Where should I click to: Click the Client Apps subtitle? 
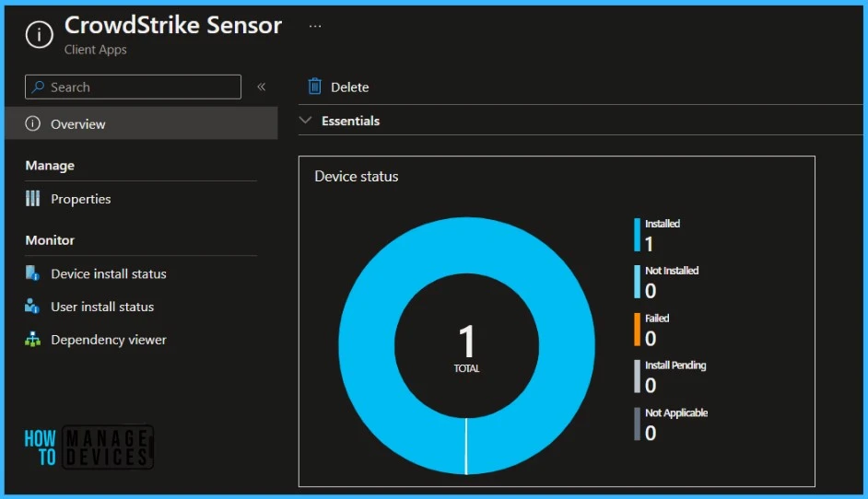click(x=95, y=49)
